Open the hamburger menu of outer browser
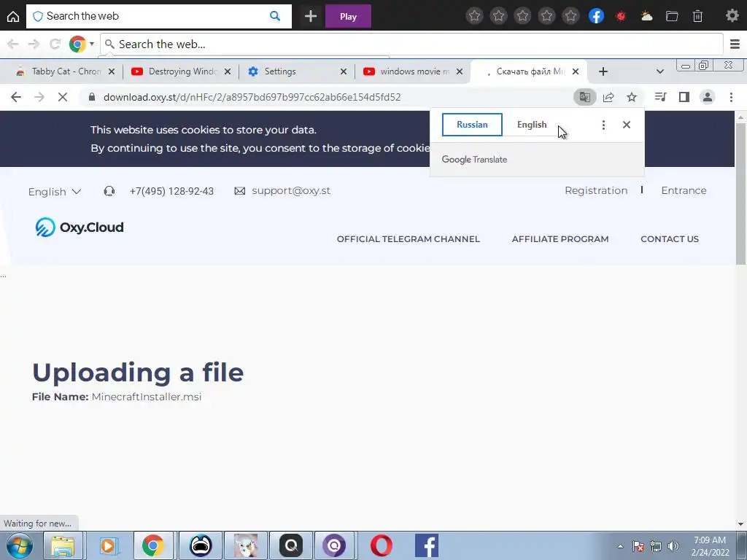This screenshot has height=560, width=747. (x=735, y=44)
